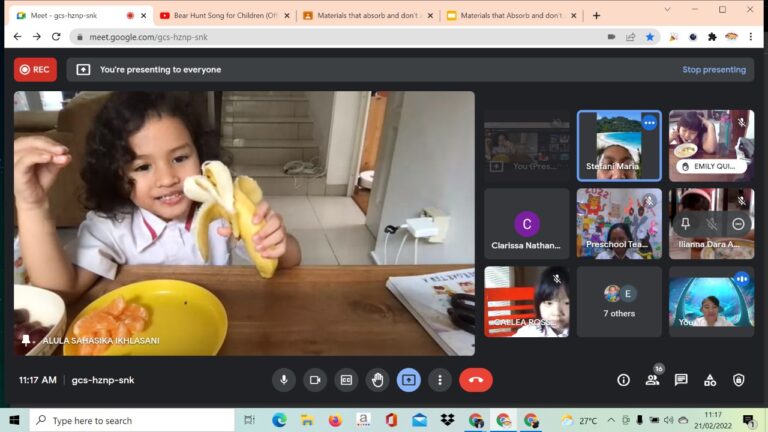
Task: Open meeting details info icon
Action: coord(623,380)
